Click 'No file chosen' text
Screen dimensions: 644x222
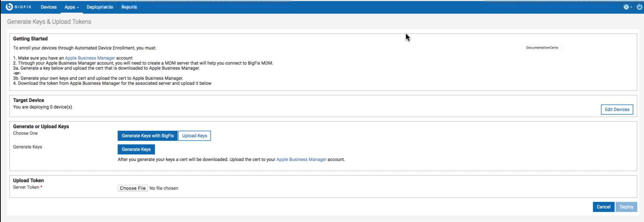click(x=164, y=188)
